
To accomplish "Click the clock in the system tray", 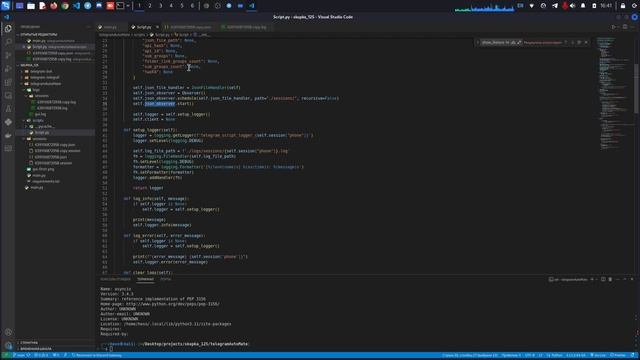I will (607, 6).
